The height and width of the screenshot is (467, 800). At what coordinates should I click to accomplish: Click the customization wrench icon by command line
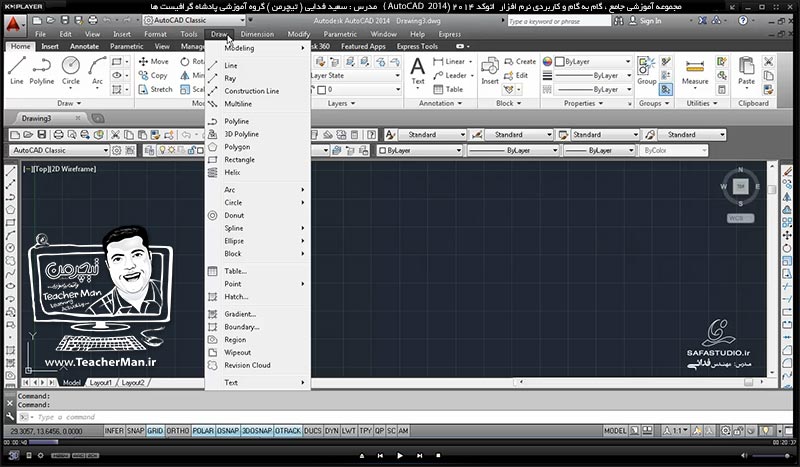click(10, 416)
